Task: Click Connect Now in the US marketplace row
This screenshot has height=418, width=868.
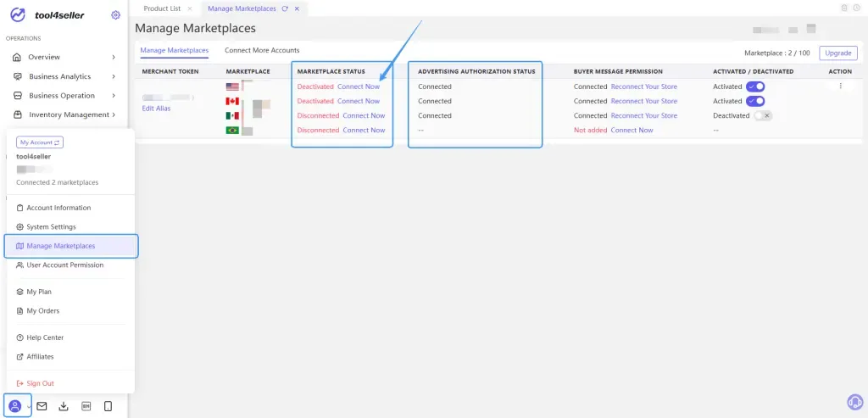Action: tap(359, 86)
